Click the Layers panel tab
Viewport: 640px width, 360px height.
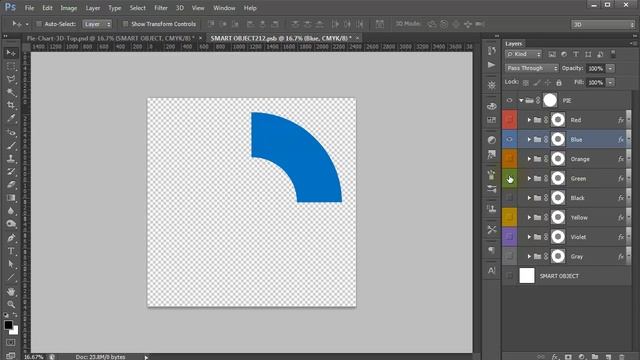514,44
